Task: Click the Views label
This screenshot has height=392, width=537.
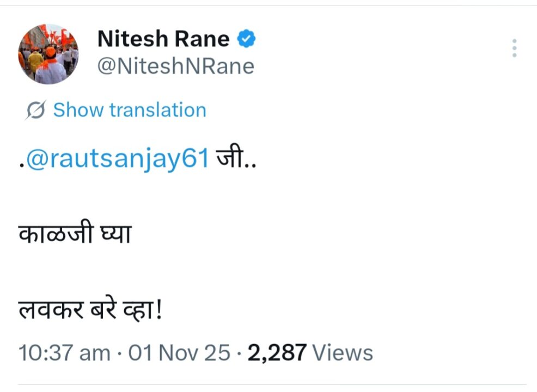Action: point(343,353)
